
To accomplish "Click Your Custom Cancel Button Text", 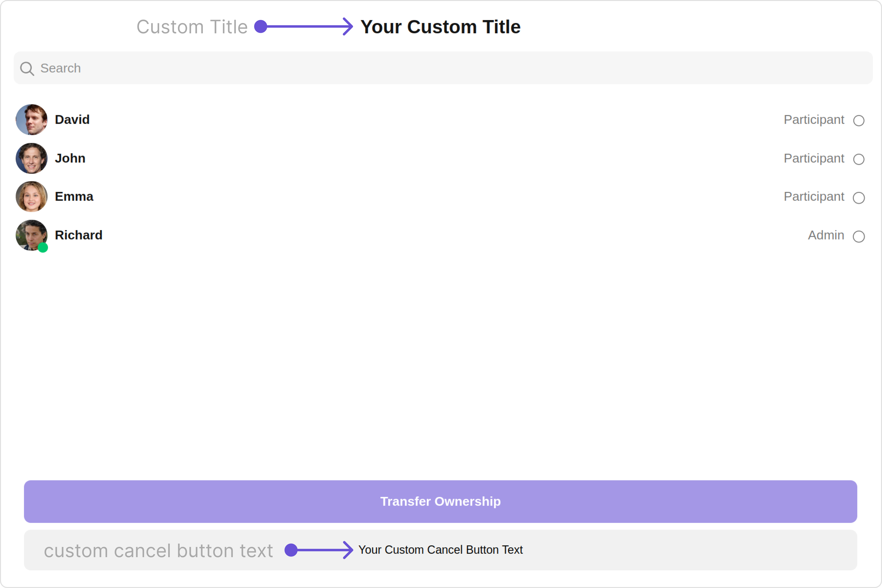I will click(x=440, y=550).
